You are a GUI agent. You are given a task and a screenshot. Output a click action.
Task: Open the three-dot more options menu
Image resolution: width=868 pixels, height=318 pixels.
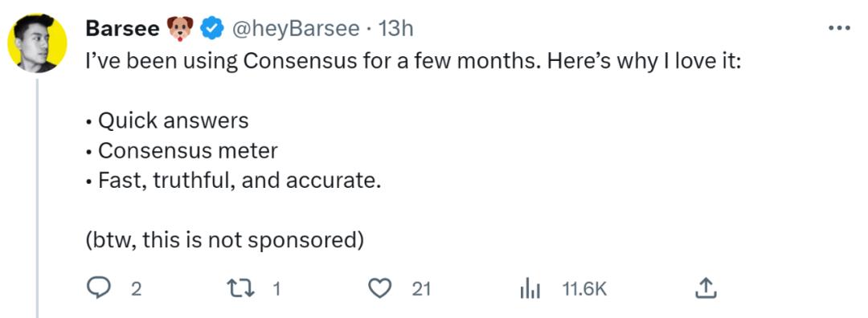click(838, 28)
